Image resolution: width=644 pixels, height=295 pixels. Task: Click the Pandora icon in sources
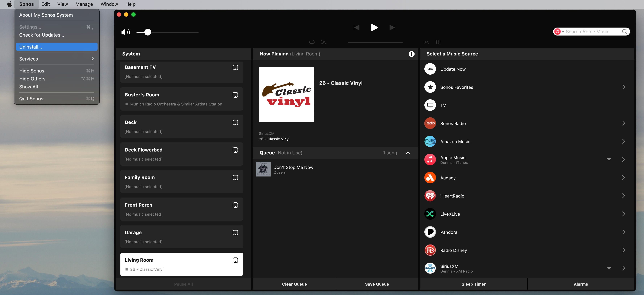(x=430, y=232)
